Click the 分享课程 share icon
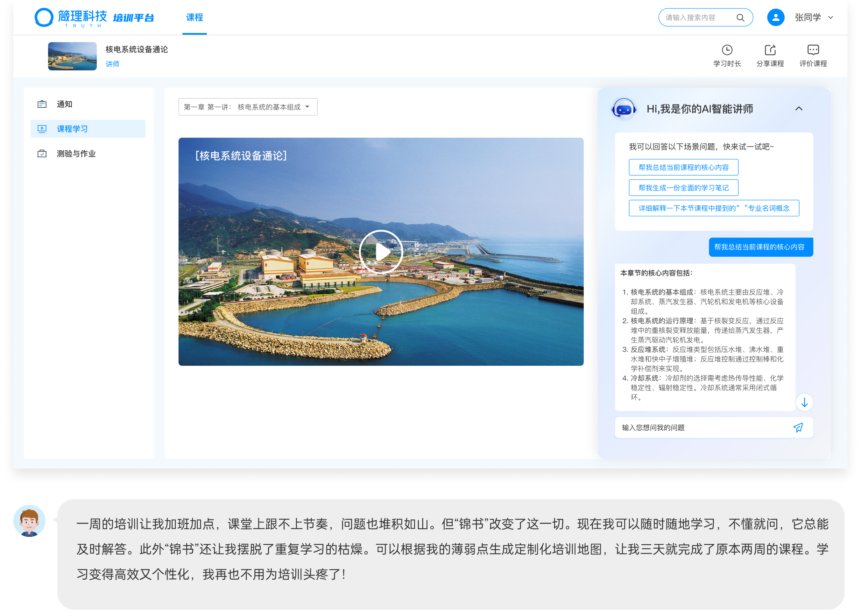This screenshot has width=860, height=616. click(770, 50)
